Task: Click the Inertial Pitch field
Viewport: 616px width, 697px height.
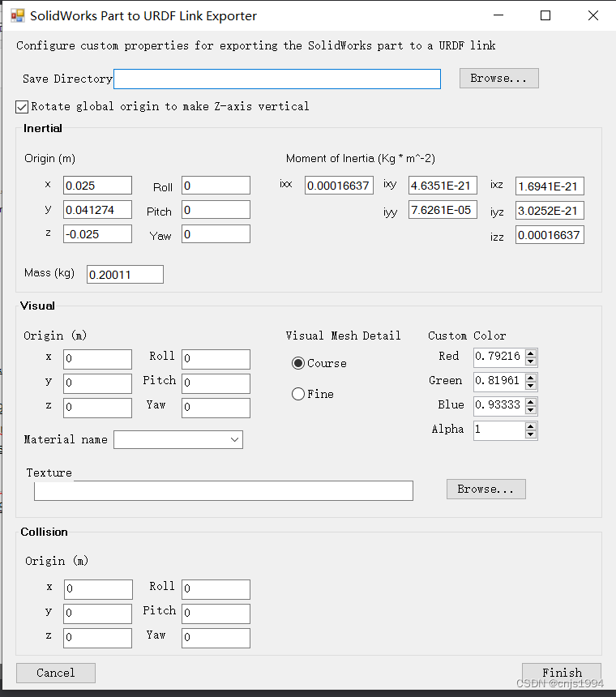Action: (x=216, y=210)
